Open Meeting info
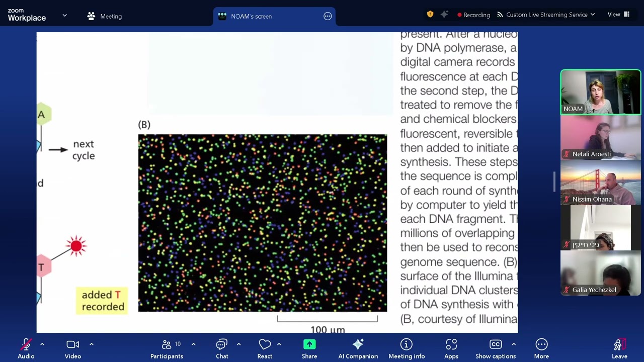The image size is (644, 362). (407, 348)
